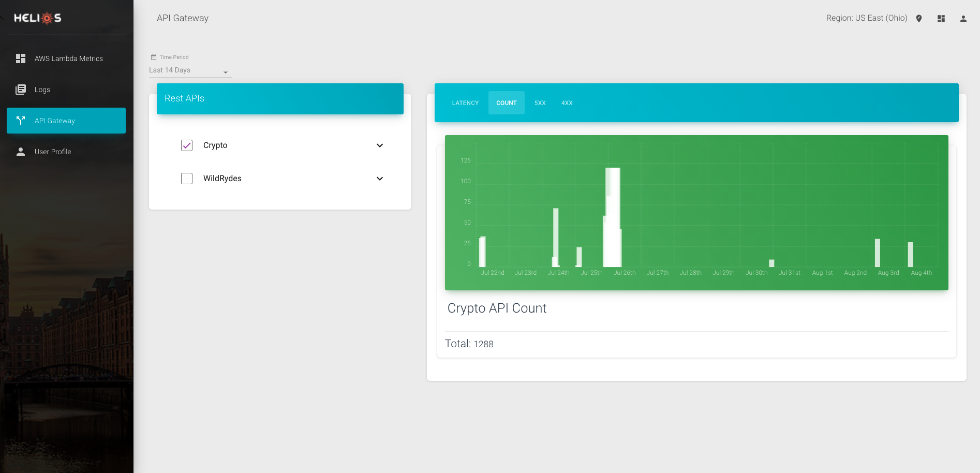
Task: Switch to the LATENCY tab
Action: (x=465, y=103)
